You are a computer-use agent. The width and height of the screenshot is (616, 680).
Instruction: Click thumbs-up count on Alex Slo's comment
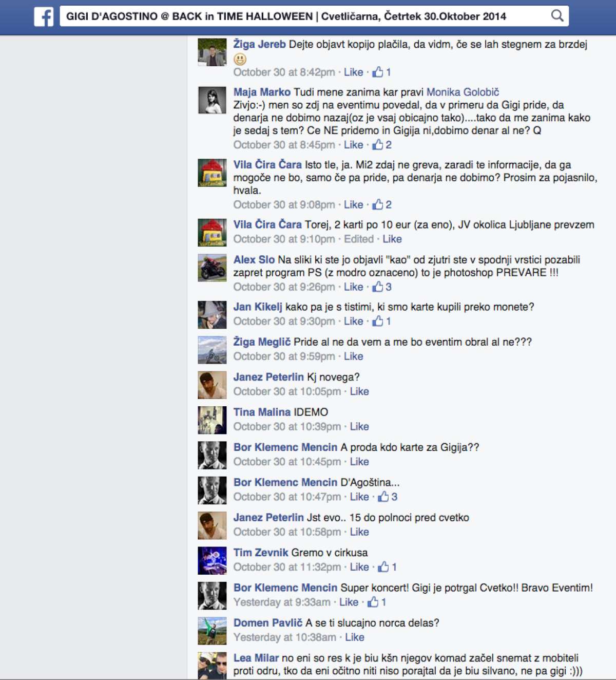click(x=389, y=287)
